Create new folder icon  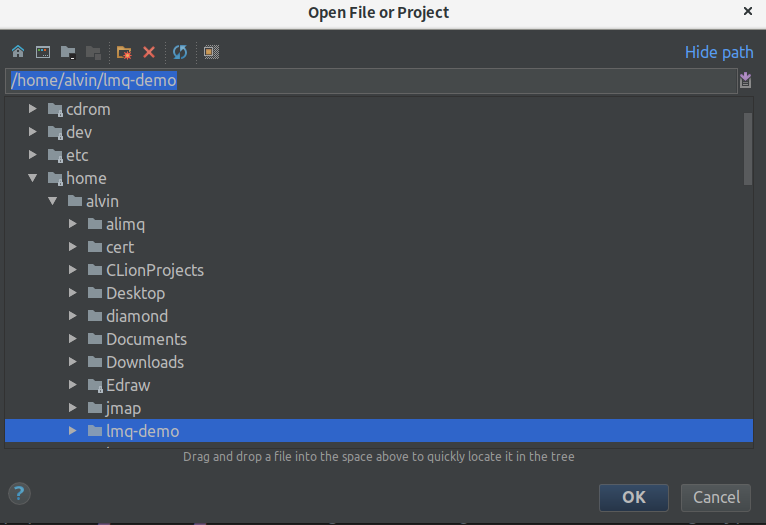click(124, 52)
